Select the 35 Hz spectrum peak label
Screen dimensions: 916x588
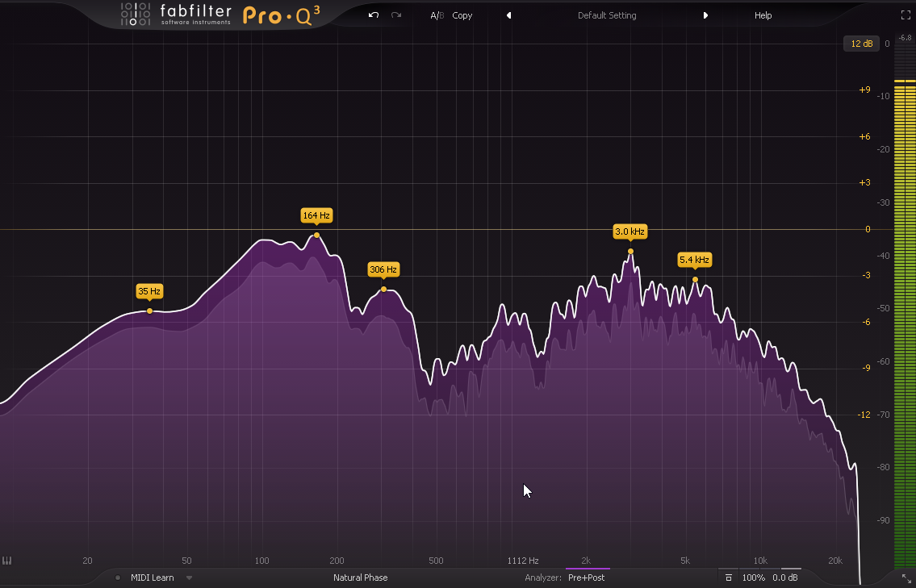[149, 291]
